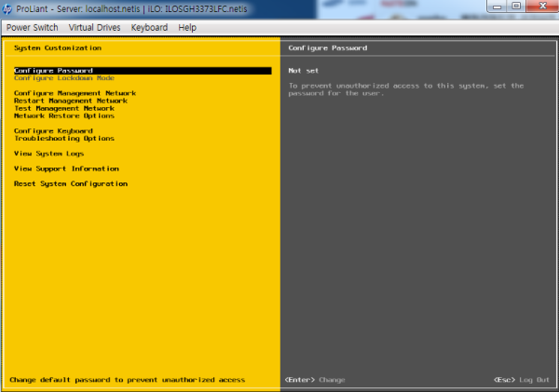Click the unauthorized access description text
Image resolution: width=559 pixels, height=392 pixels.
point(406,89)
